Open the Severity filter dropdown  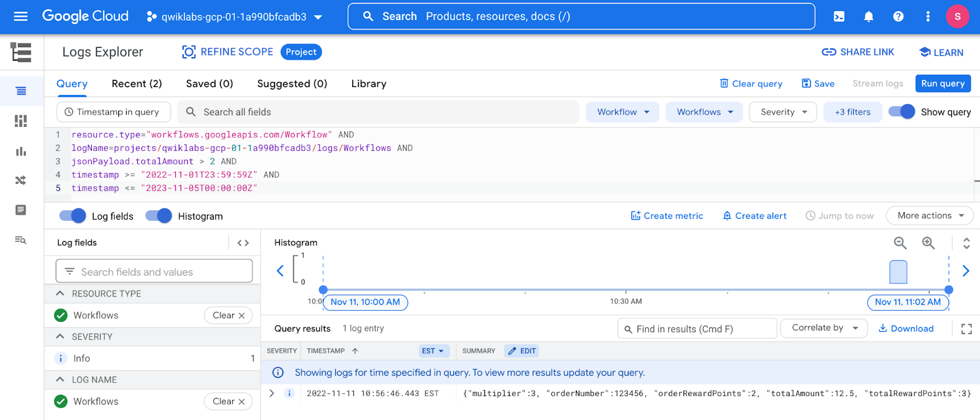coord(783,112)
